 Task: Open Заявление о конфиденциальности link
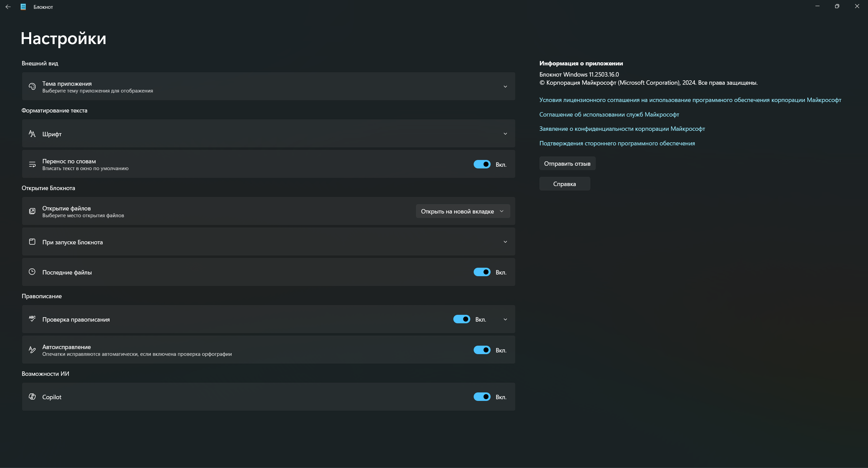click(622, 129)
